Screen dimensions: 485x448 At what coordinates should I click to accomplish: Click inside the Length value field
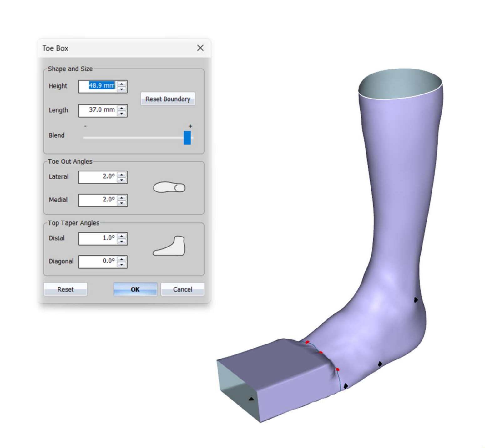point(100,110)
